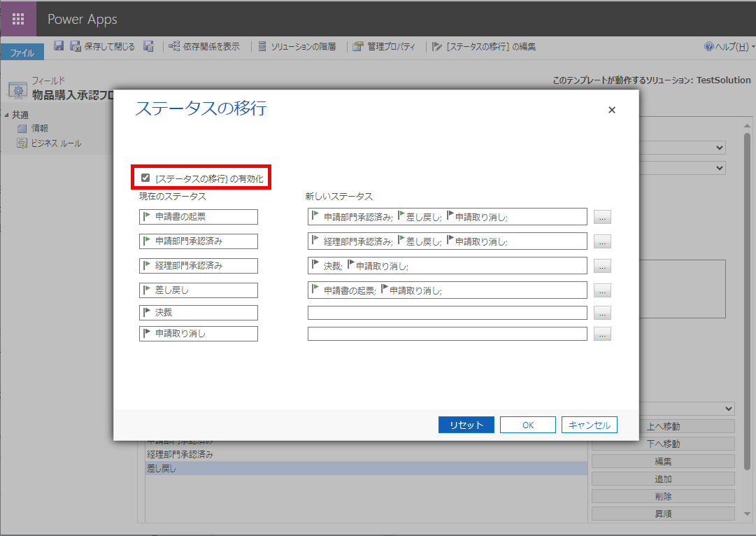This screenshot has width=756, height=536.
Task: Click 削除 button in background form
Action: click(663, 496)
